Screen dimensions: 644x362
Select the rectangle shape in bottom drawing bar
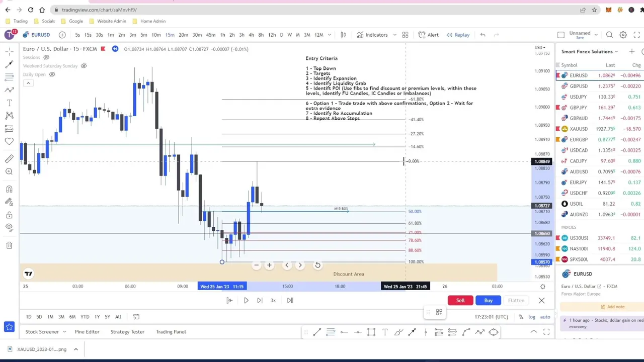[371, 332]
